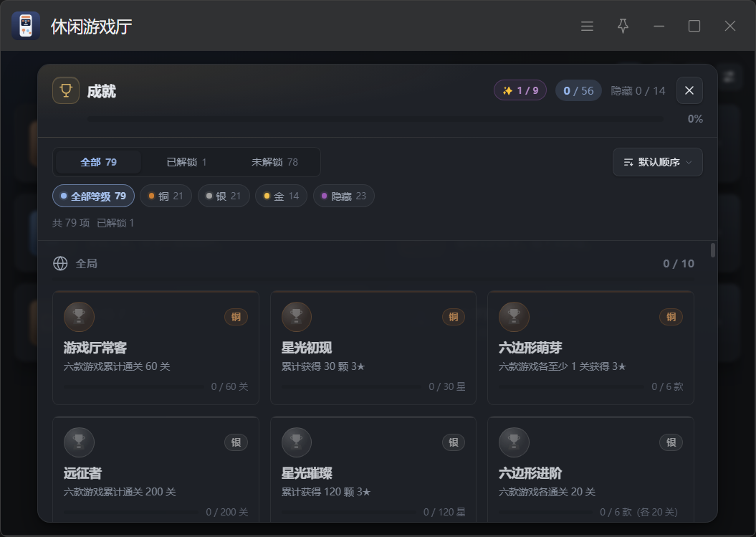Click the 0 / 6 款 (各 20 关) text
The width and height of the screenshot is (756, 537).
click(x=639, y=512)
